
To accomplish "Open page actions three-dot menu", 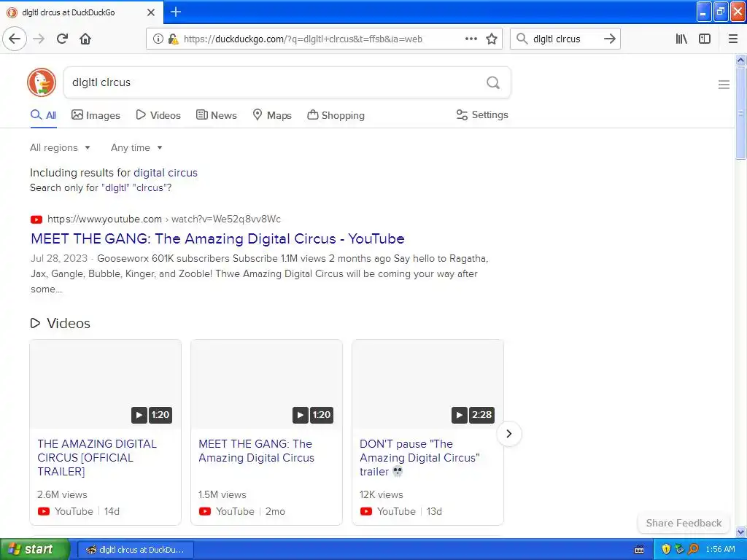I will pos(471,39).
